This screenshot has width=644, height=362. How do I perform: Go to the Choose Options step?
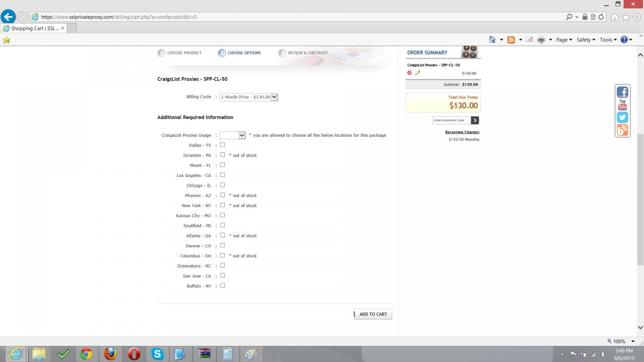click(239, 53)
